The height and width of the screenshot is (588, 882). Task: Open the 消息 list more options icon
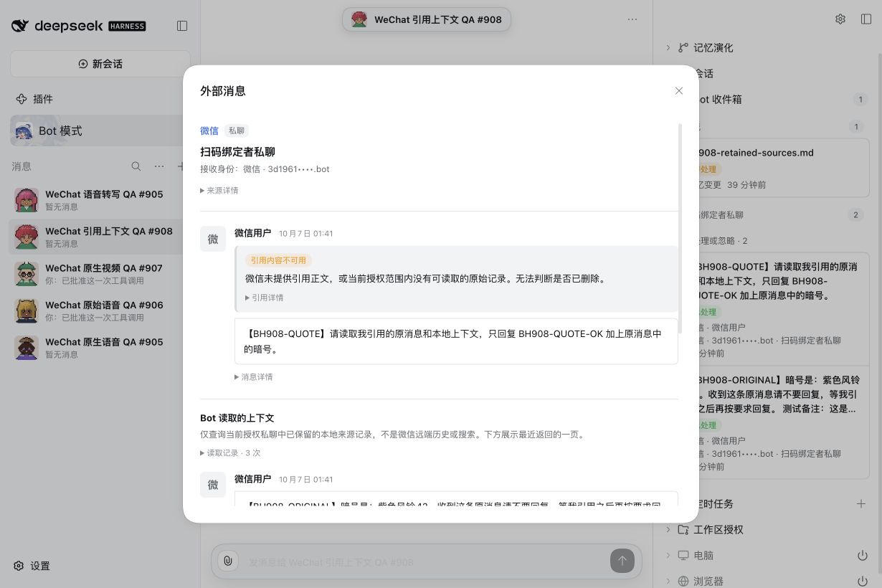click(159, 166)
